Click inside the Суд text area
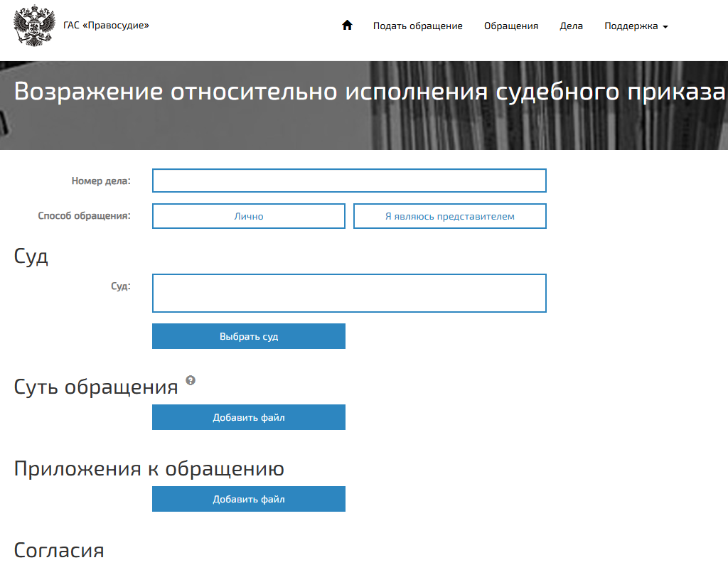 (348, 292)
